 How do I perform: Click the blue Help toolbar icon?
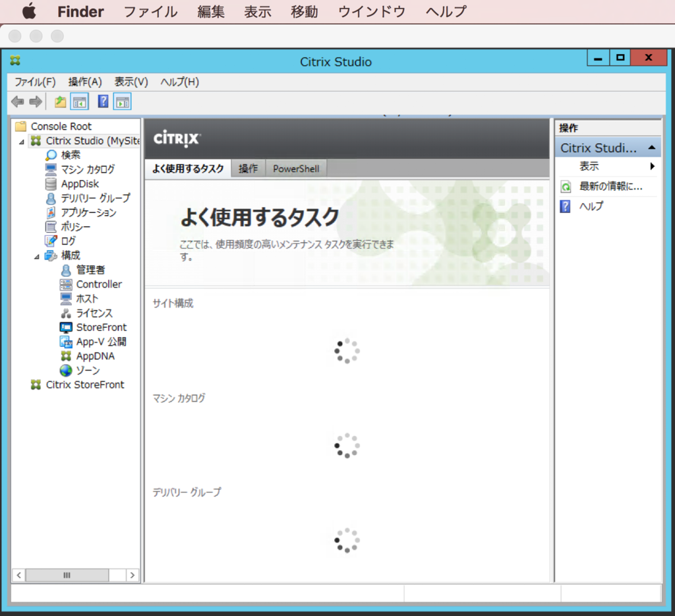tap(103, 102)
